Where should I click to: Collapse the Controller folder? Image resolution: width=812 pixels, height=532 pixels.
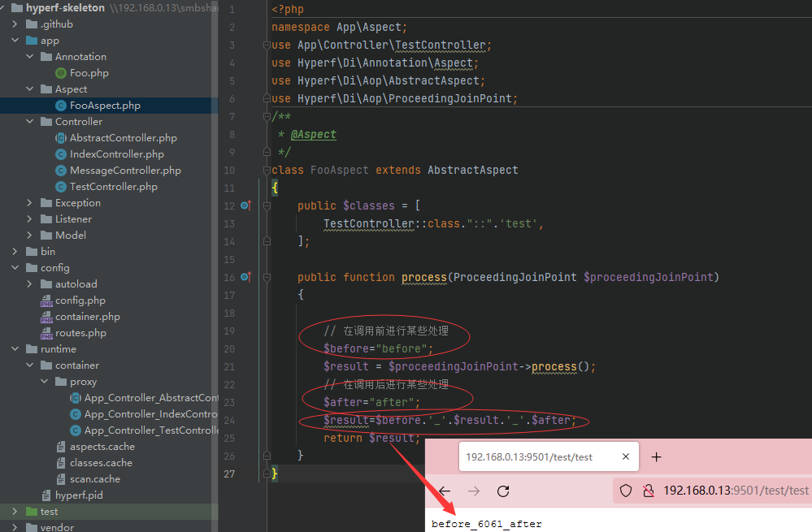click(x=29, y=122)
